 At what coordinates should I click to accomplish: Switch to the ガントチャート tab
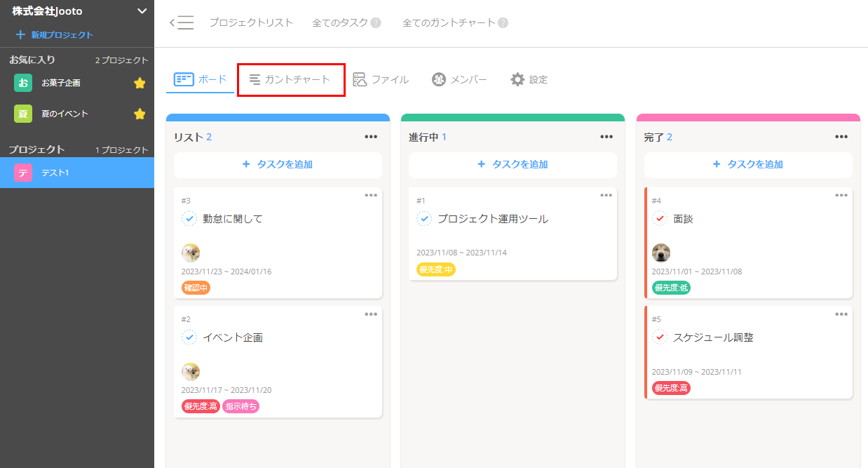pyautogui.click(x=290, y=79)
